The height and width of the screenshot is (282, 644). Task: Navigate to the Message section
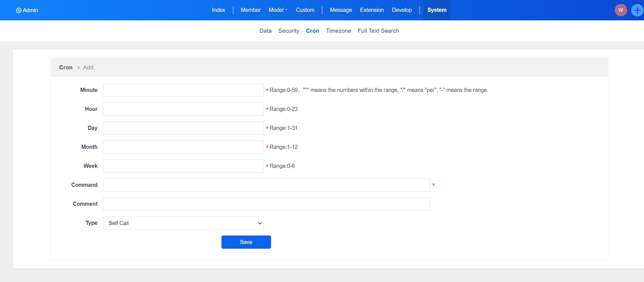click(x=341, y=10)
